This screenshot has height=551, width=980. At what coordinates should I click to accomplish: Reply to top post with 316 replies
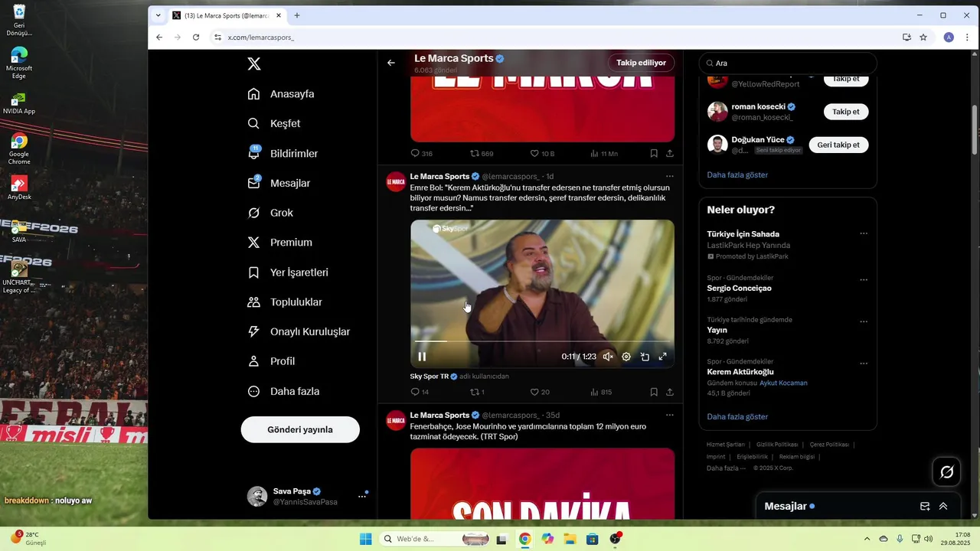coord(422,153)
